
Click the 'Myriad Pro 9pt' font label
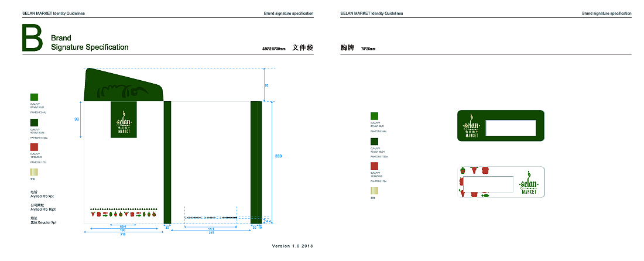(43, 196)
